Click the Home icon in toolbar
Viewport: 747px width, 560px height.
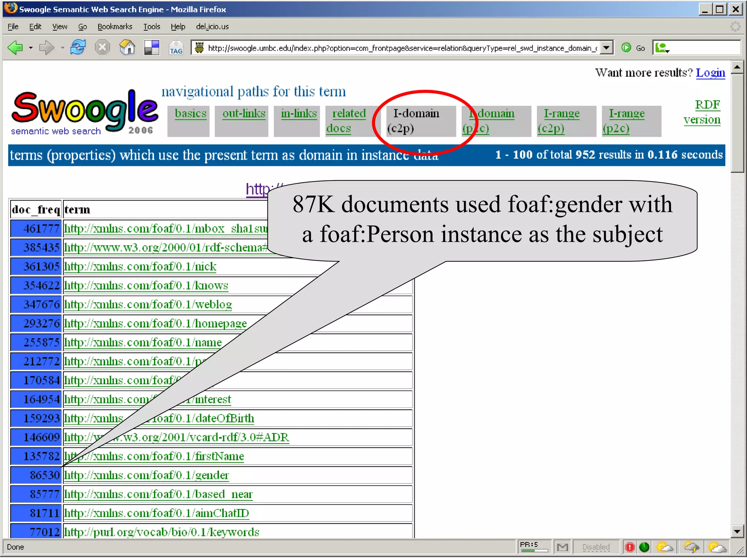[127, 48]
